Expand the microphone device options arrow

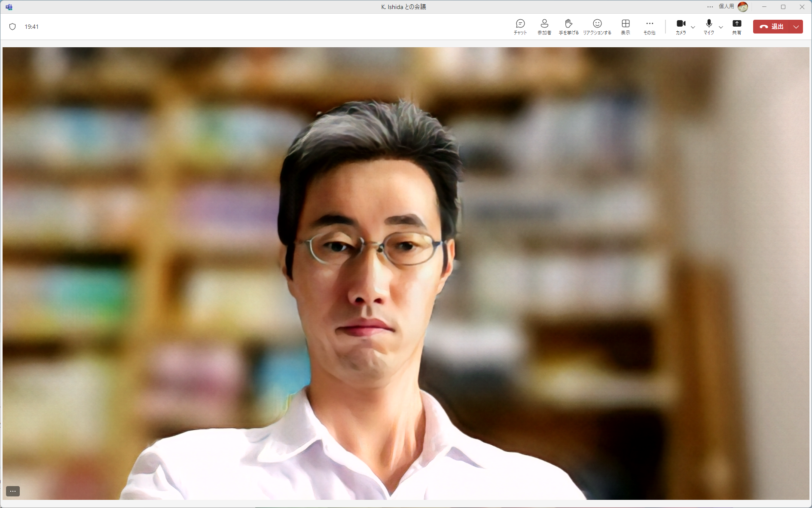click(x=721, y=27)
